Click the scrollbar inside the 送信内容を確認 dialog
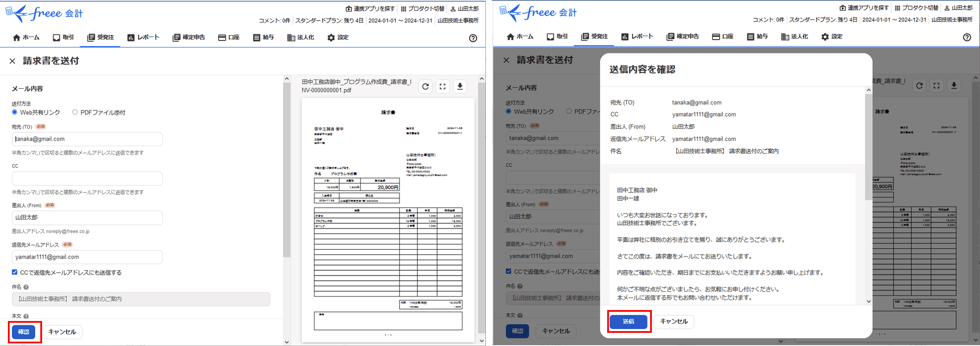Screen dimensions: 980x346 tap(869, 146)
